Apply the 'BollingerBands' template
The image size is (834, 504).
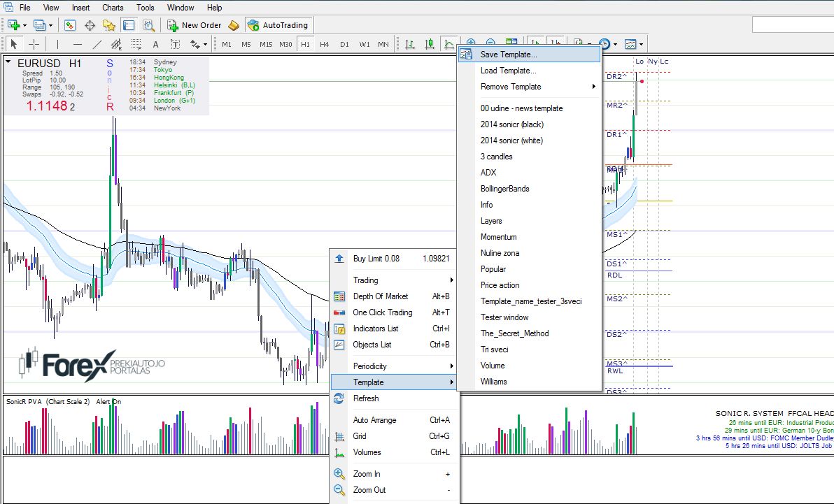click(530, 189)
